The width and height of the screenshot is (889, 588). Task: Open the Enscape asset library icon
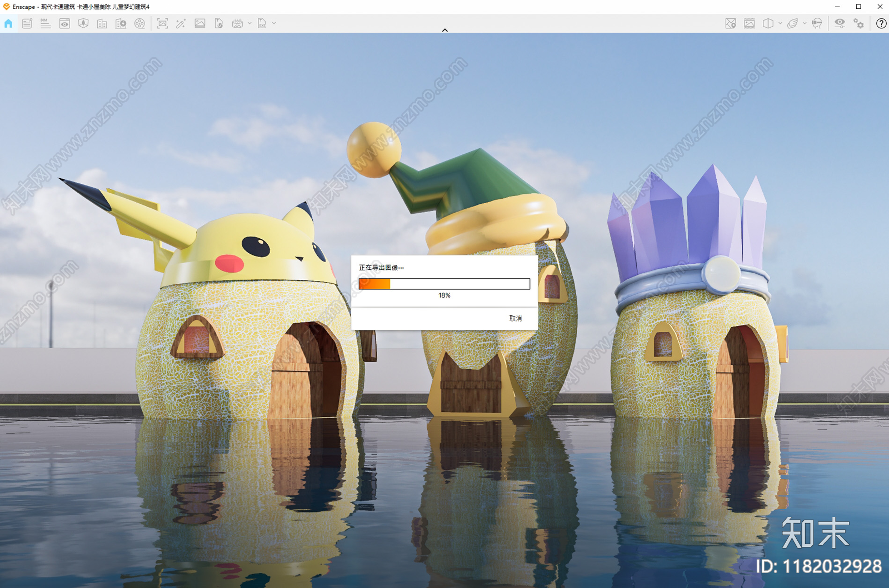83,23
